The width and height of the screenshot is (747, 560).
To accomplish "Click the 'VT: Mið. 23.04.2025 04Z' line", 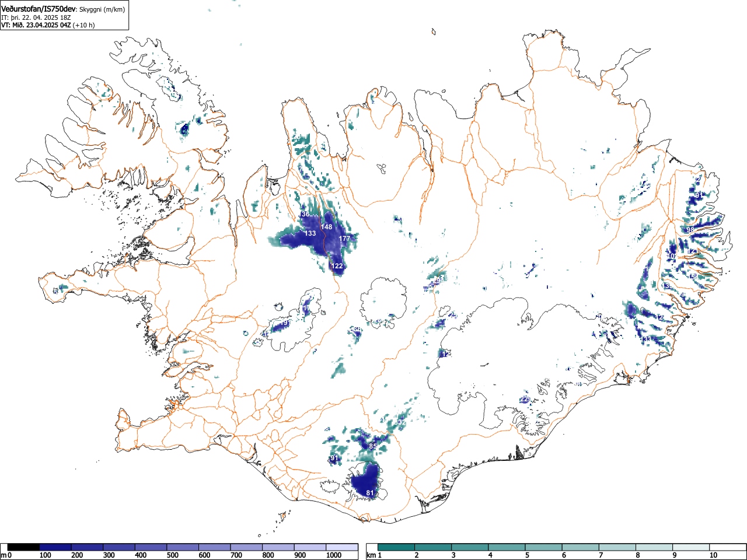I will (x=36, y=25).
